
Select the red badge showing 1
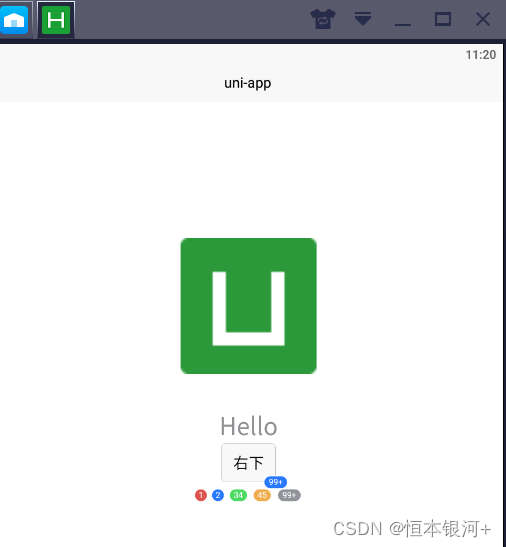pyautogui.click(x=201, y=495)
